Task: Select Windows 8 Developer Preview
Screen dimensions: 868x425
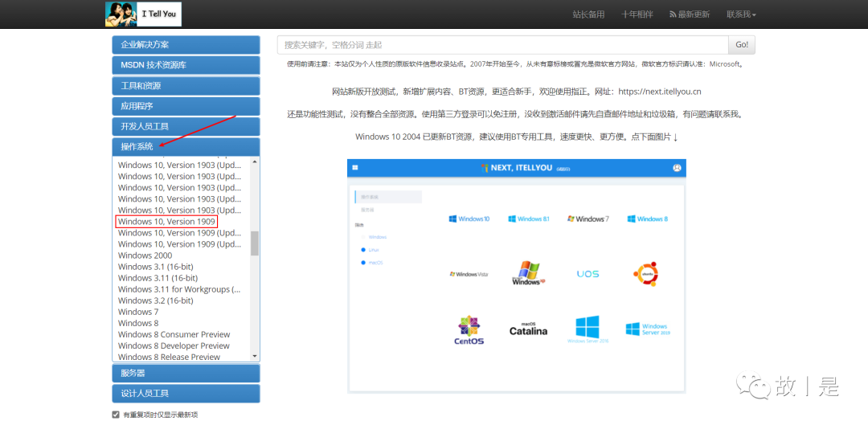Action: click(174, 346)
